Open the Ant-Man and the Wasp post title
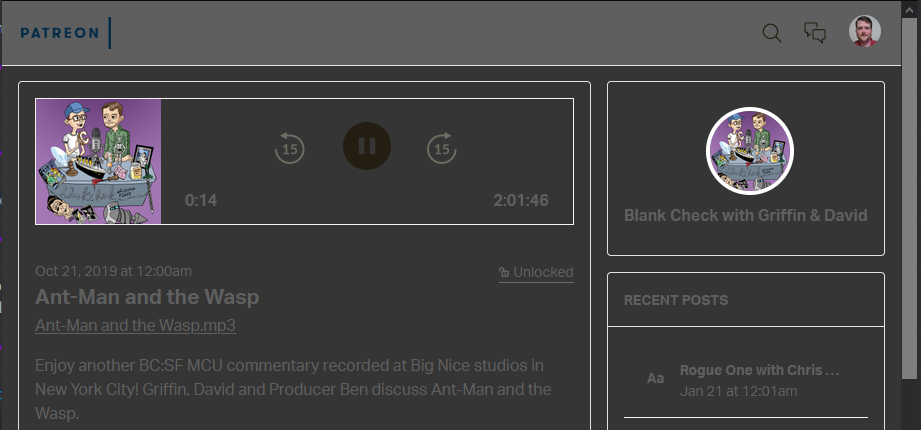921x430 pixels. [x=147, y=297]
